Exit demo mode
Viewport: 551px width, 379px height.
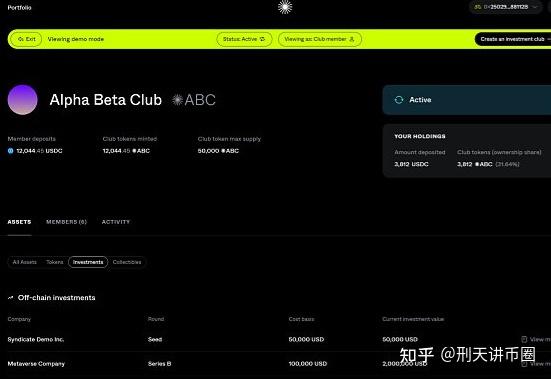[27, 39]
